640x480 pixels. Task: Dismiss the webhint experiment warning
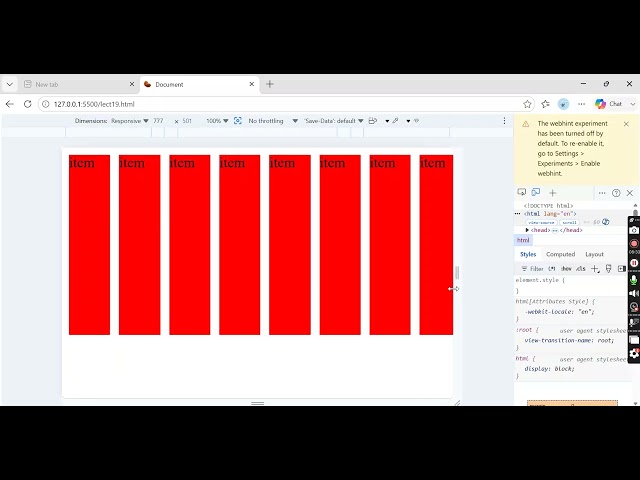[x=626, y=124]
